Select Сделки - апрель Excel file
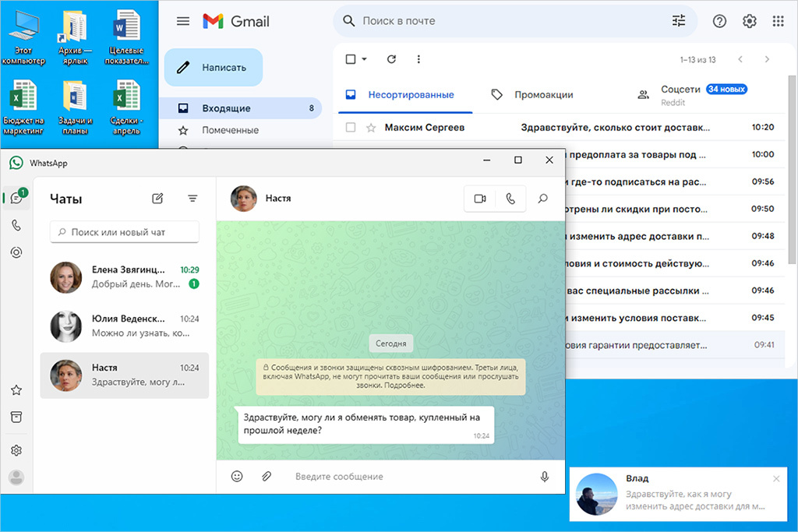The image size is (798, 532). [126, 107]
